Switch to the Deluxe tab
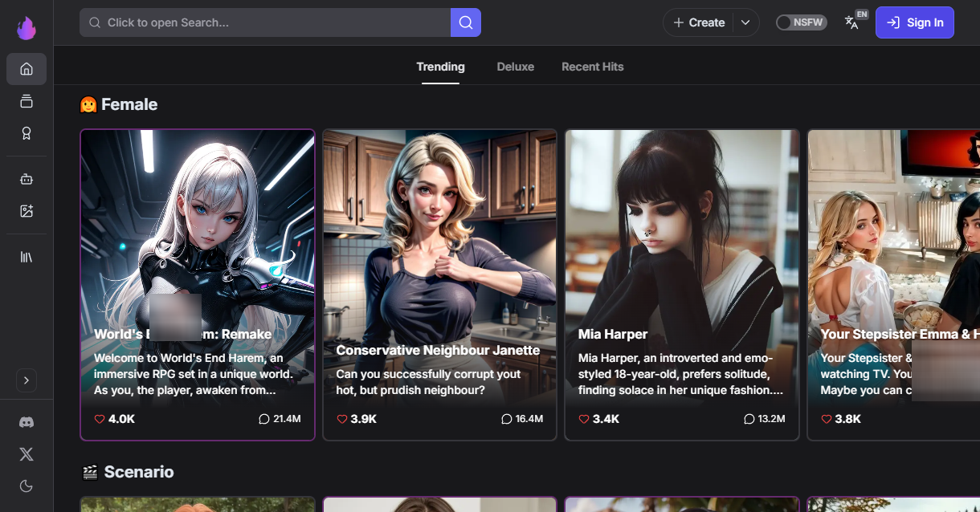Viewport: 980px width, 512px height. (515, 67)
